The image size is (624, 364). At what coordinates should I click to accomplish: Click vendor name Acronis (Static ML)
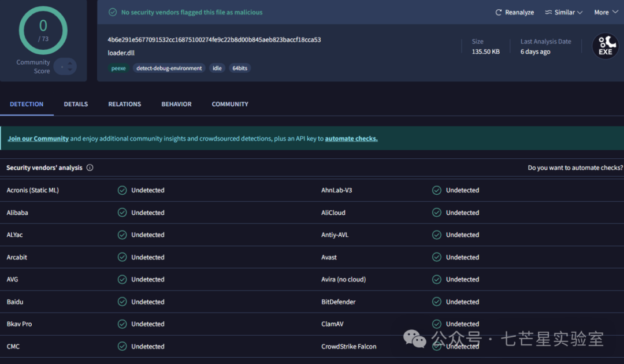pos(32,190)
